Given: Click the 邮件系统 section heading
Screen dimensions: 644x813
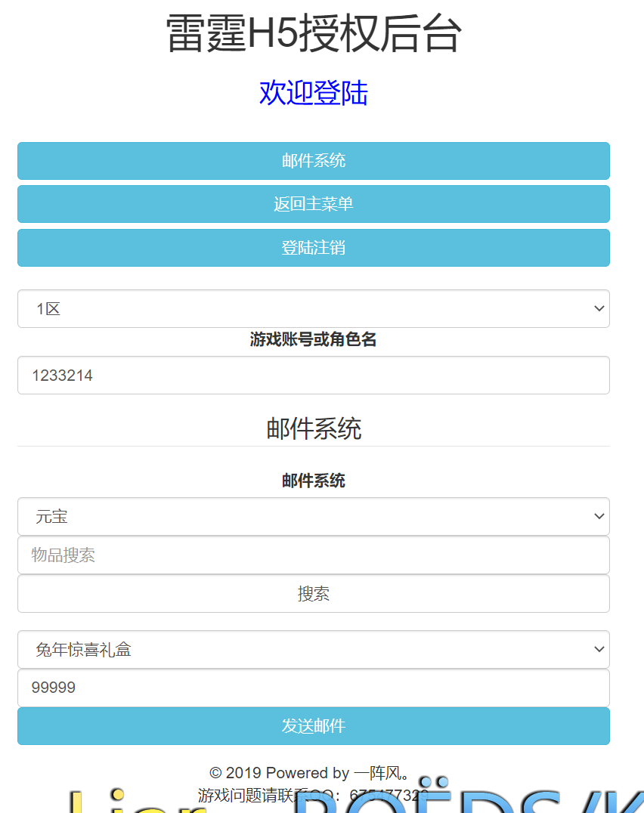Looking at the screenshot, I should point(313,428).
